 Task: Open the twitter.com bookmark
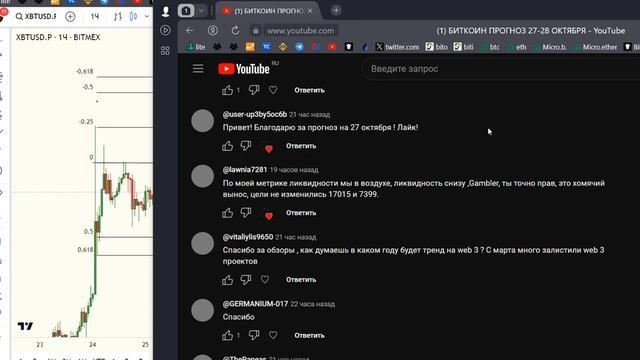click(x=397, y=47)
